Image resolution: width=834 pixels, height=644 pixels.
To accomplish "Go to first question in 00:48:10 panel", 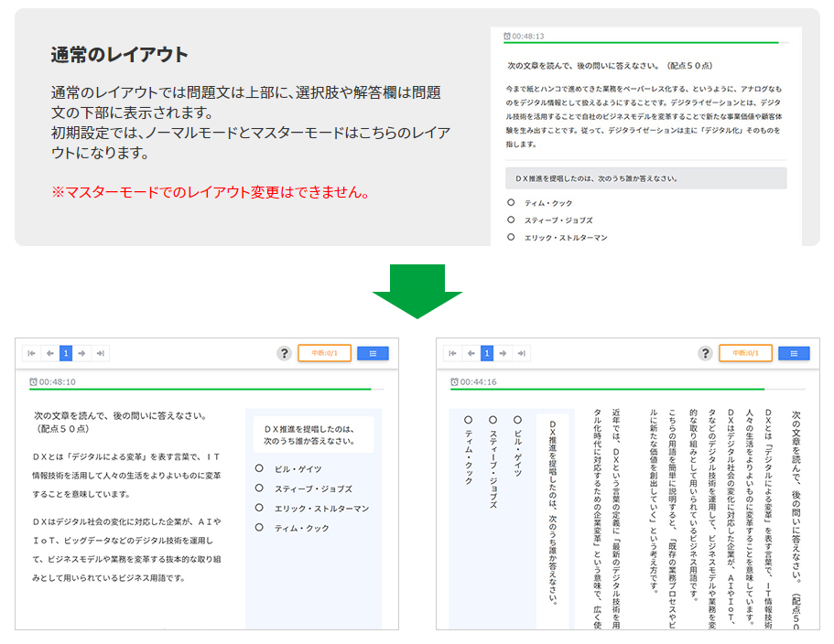I will (31, 353).
